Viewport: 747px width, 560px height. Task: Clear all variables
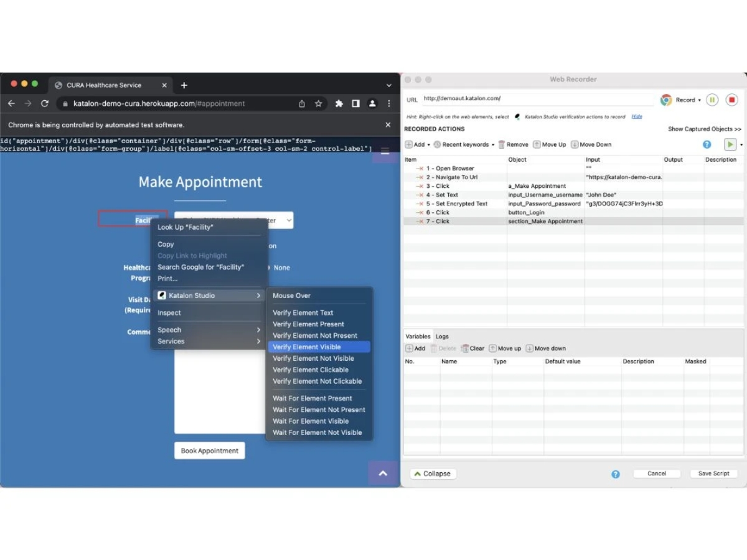(472, 348)
